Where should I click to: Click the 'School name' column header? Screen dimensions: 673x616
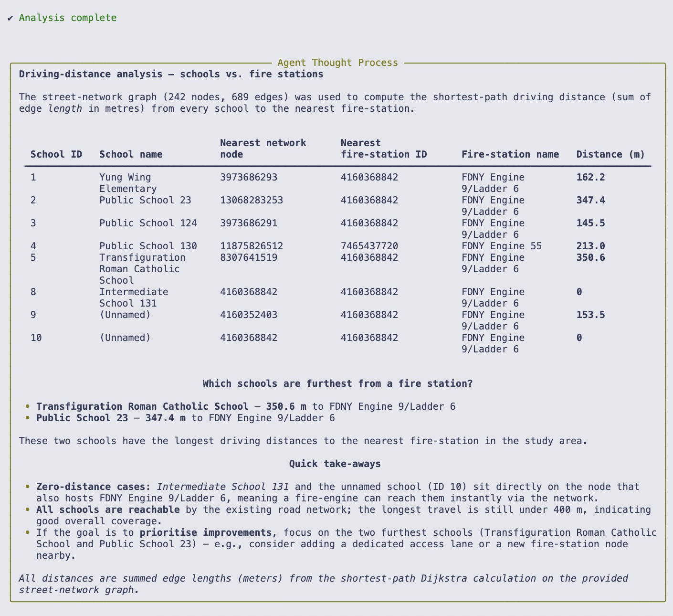pos(131,154)
